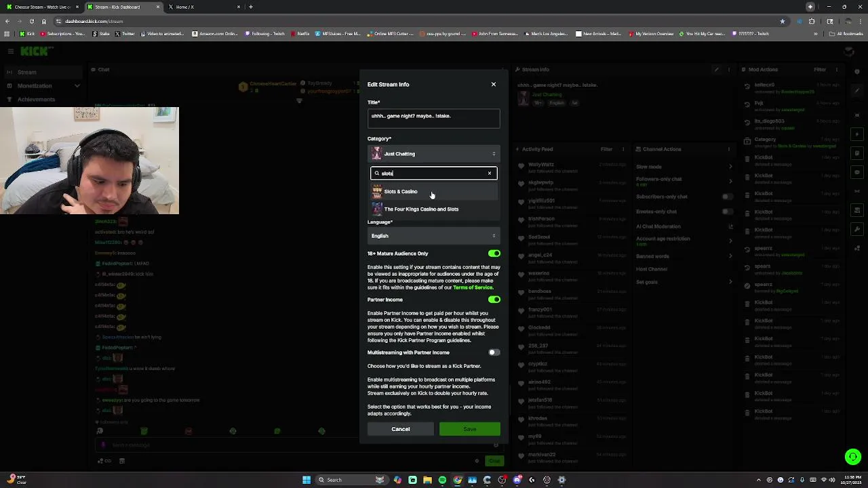868x488 pixels.
Task: Open Settings gear from the taskbar
Action: (561, 480)
